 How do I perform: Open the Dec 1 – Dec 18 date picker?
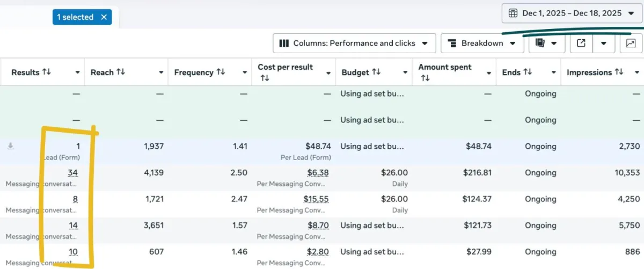pos(571,13)
